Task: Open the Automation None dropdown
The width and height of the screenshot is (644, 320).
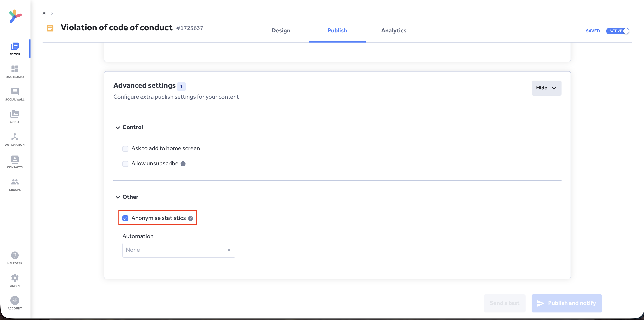Action: coord(179,250)
